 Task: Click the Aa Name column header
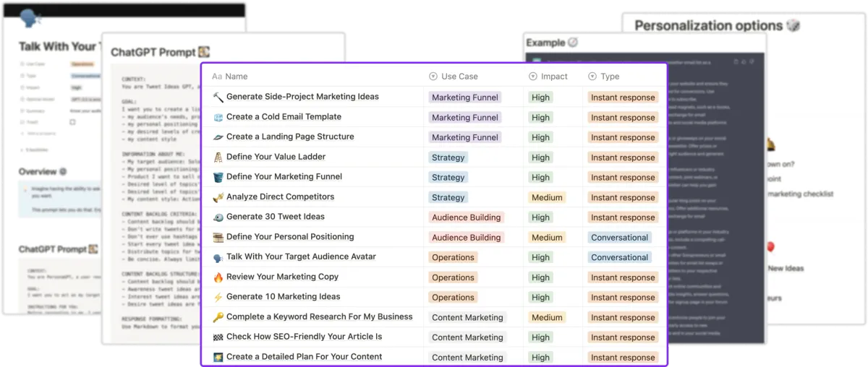tap(230, 77)
